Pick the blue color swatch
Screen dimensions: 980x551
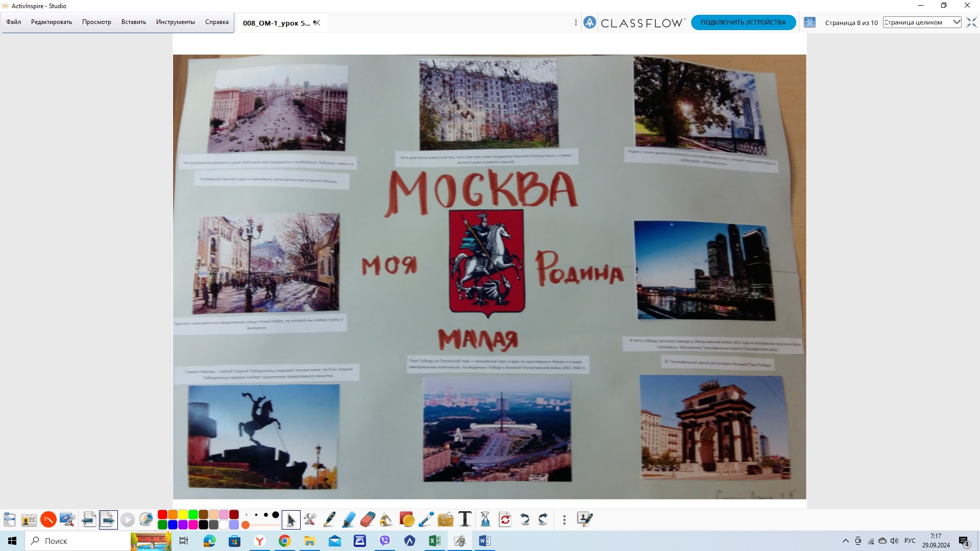(173, 524)
